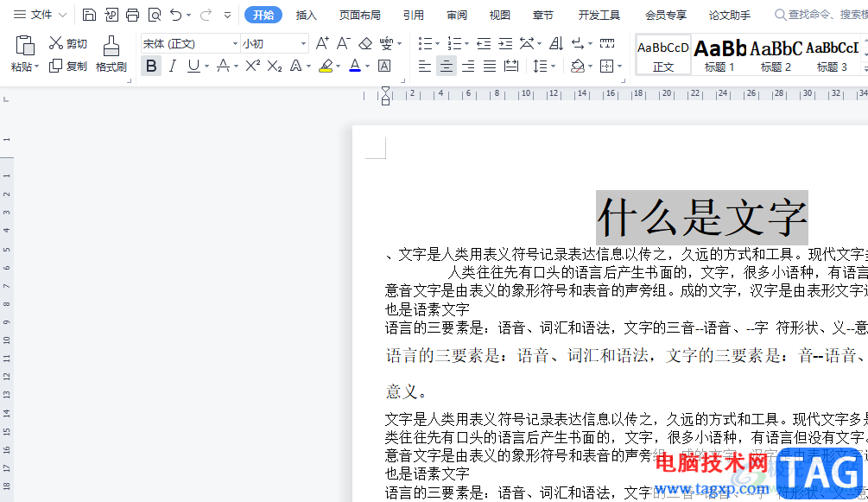Align paragraph to the right
This screenshot has height=502, width=868.
pyautogui.click(x=468, y=67)
